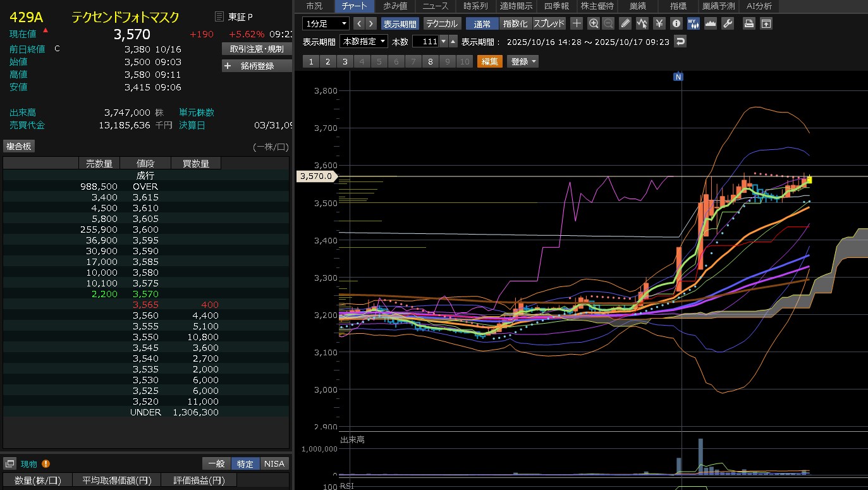This screenshot has width=868, height=490.
Task: Open the 四季報 tab
Action: (556, 6)
